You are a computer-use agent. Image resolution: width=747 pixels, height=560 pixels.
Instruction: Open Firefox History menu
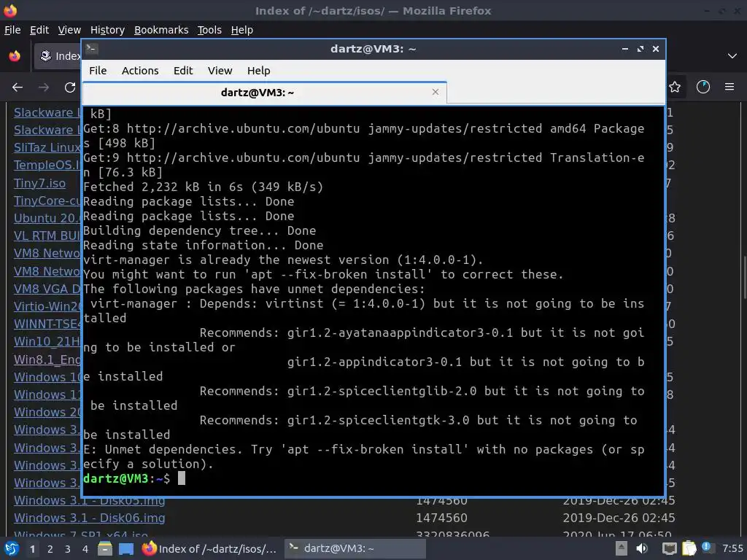coord(107,30)
